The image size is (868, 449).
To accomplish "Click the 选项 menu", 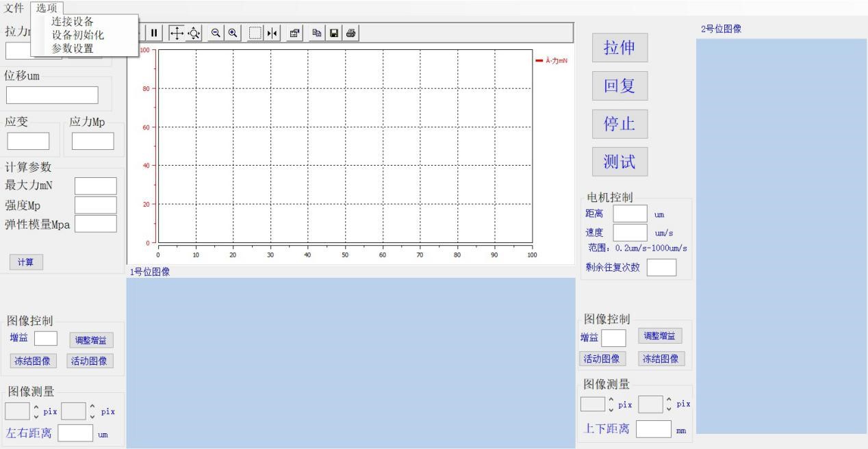I will 47,8.
